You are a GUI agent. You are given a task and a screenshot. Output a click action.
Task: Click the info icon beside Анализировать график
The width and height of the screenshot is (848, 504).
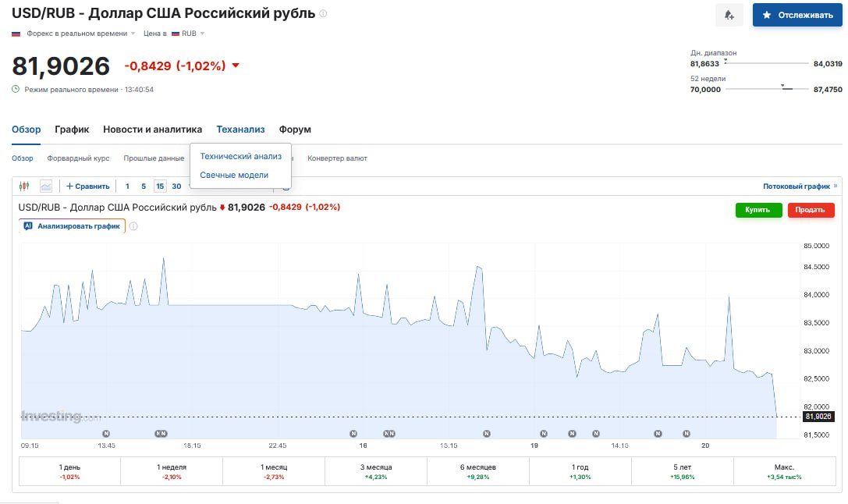133,226
